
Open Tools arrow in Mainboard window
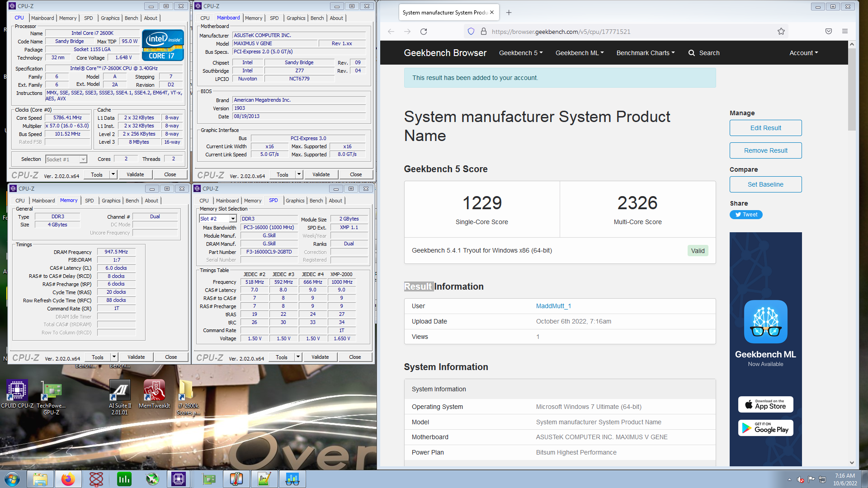(x=299, y=174)
